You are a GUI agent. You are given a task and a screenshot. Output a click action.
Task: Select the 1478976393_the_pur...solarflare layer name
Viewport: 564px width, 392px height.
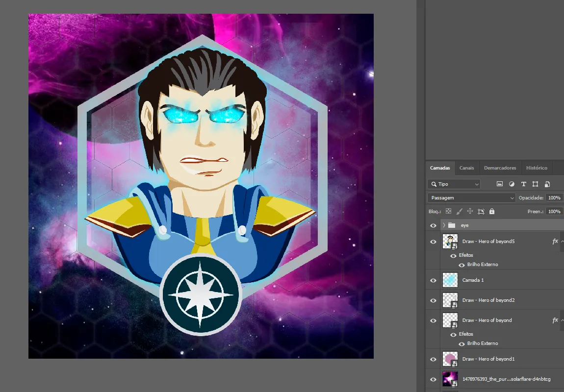click(x=507, y=379)
